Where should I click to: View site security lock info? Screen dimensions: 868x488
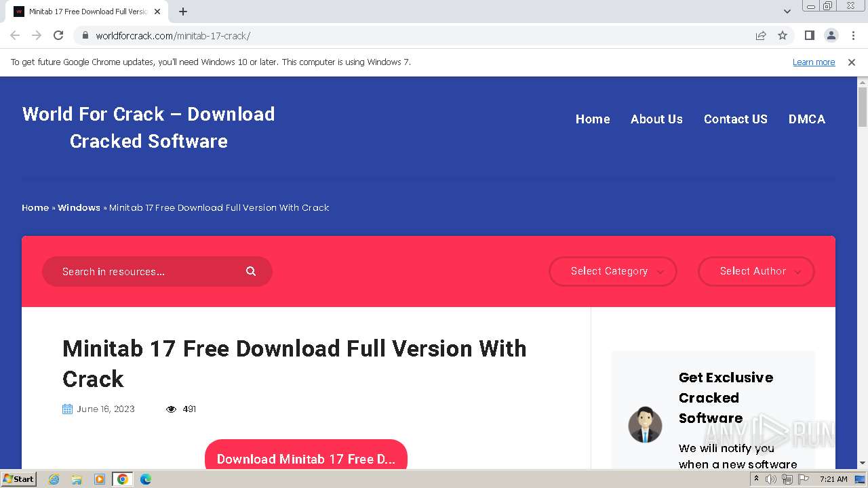(x=85, y=35)
